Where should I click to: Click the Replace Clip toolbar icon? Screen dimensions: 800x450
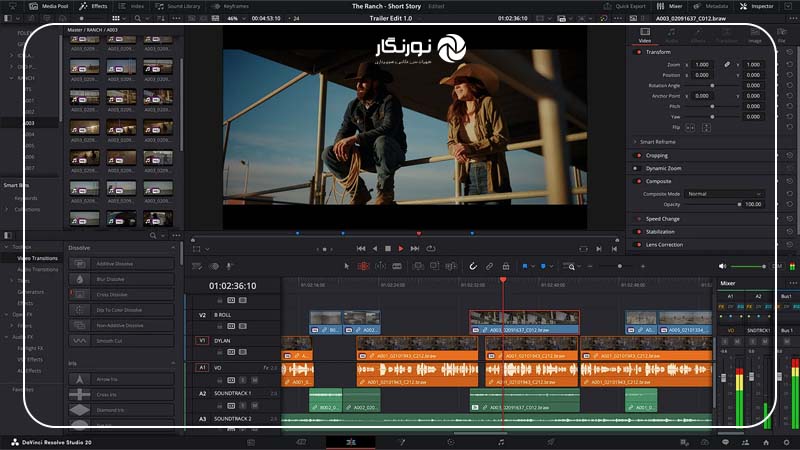[451, 266]
